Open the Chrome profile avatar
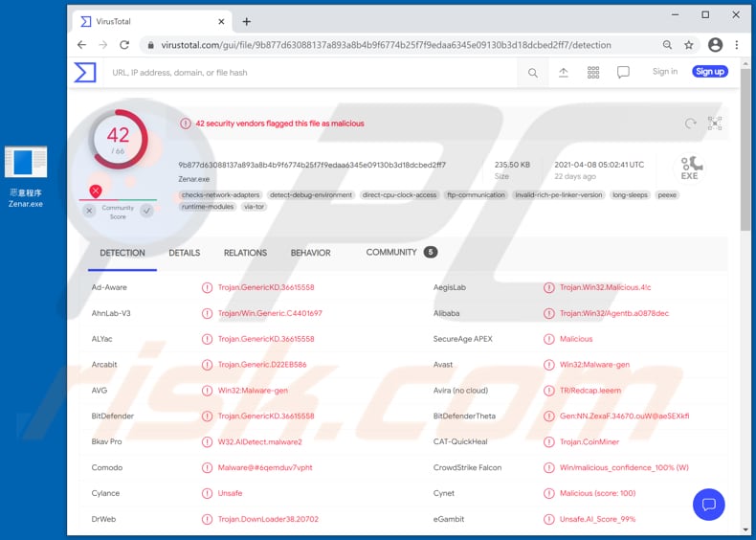756x540 pixels. coord(715,45)
